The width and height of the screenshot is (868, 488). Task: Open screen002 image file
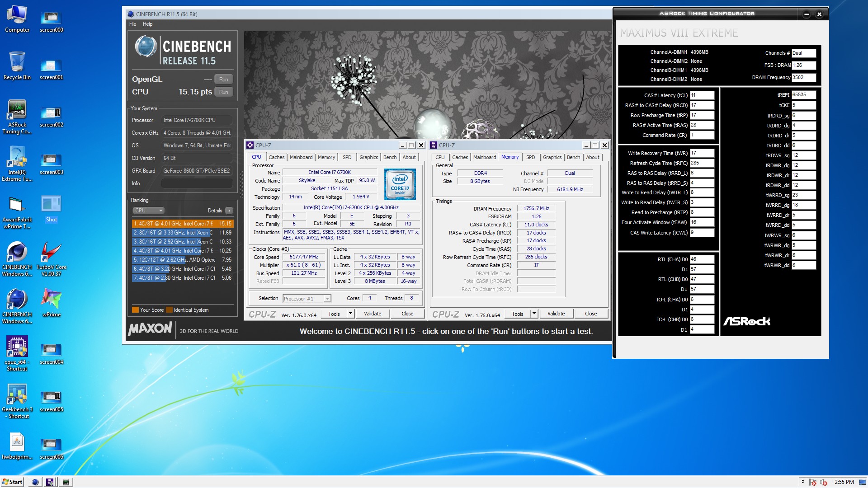[51, 117]
